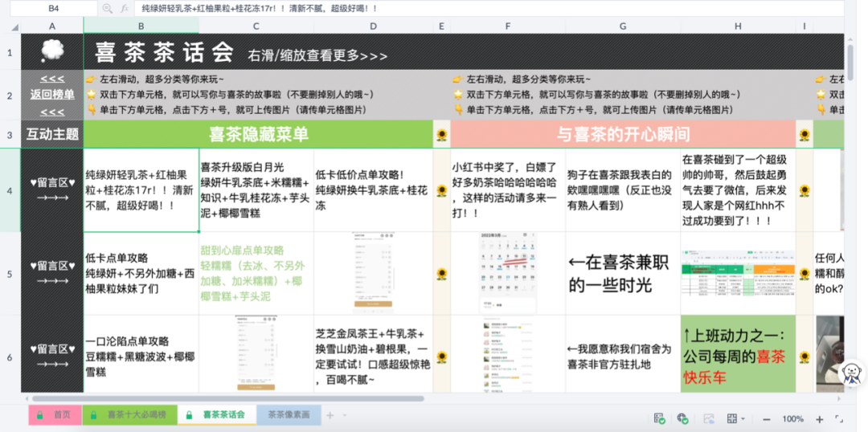Select the 喜茶茶话会 sheet tab
Image resolution: width=868 pixels, height=432 pixels.
click(217, 414)
